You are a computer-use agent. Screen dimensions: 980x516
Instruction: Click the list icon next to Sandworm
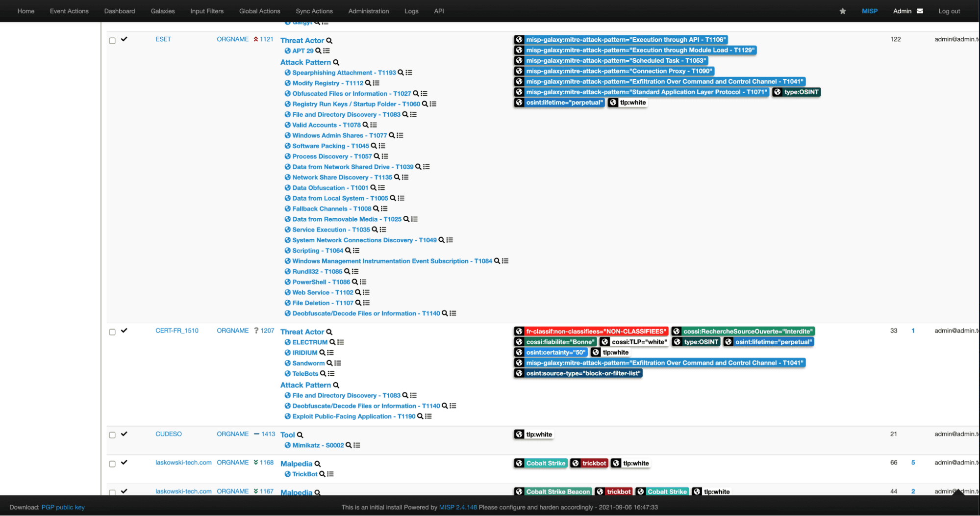tap(338, 363)
